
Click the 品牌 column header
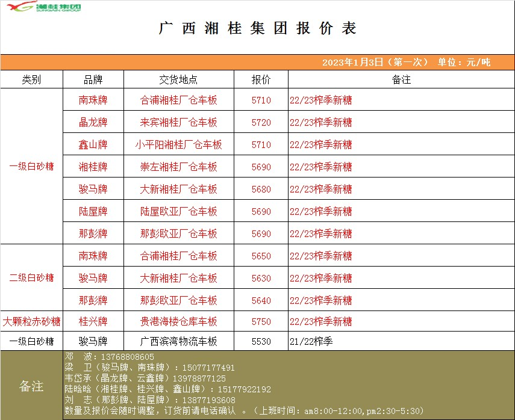coord(93,79)
